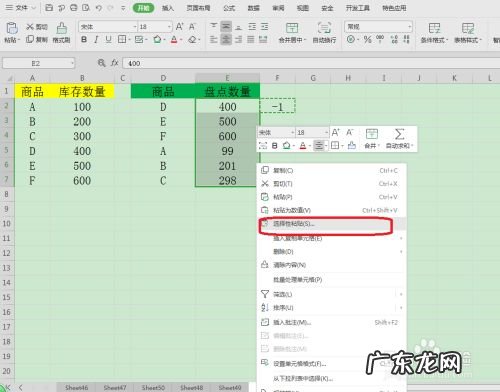The width and height of the screenshot is (500, 392).
Task: Click the AutoSum sigma in mini toolbar
Action: (x=399, y=134)
